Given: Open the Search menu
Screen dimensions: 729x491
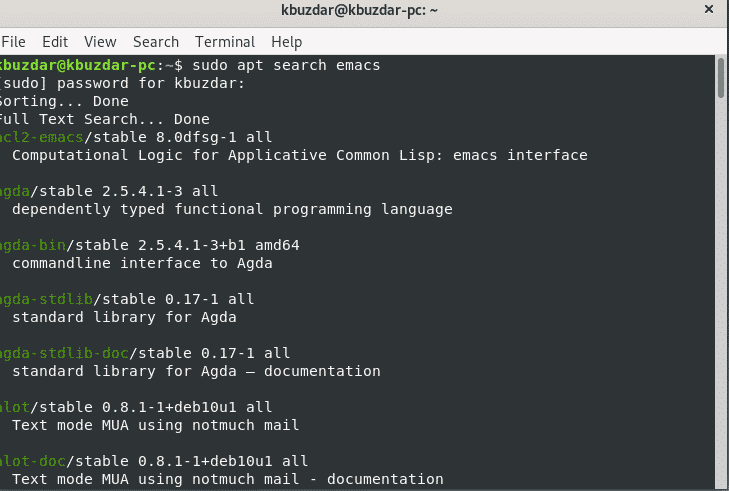Looking at the screenshot, I should [x=155, y=42].
